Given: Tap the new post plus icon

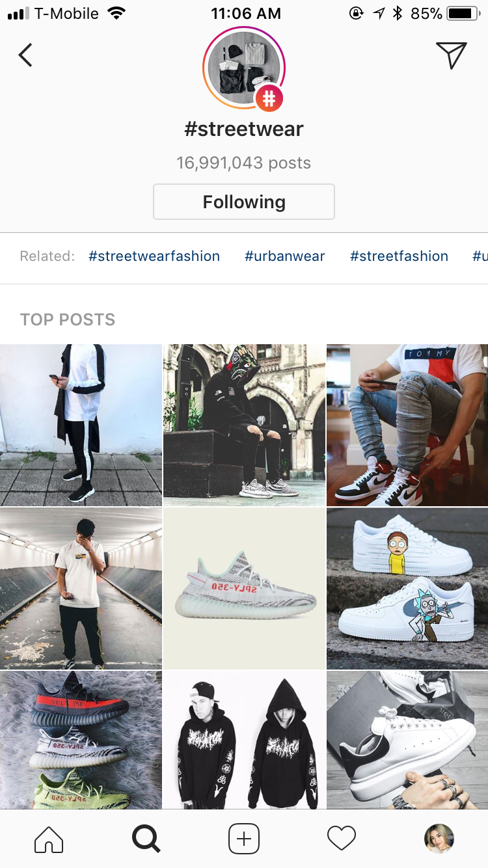Looking at the screenshot, I should [244, 839].
